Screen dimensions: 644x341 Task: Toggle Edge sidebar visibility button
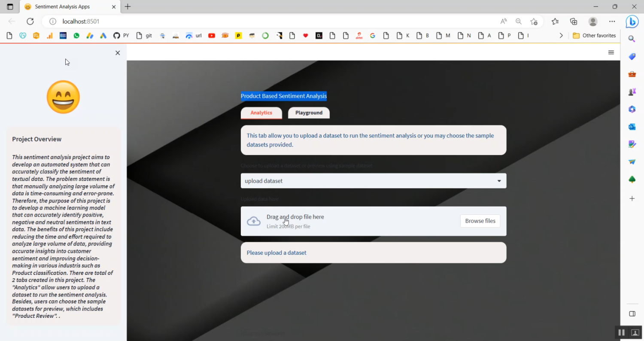tap(632, 314)
